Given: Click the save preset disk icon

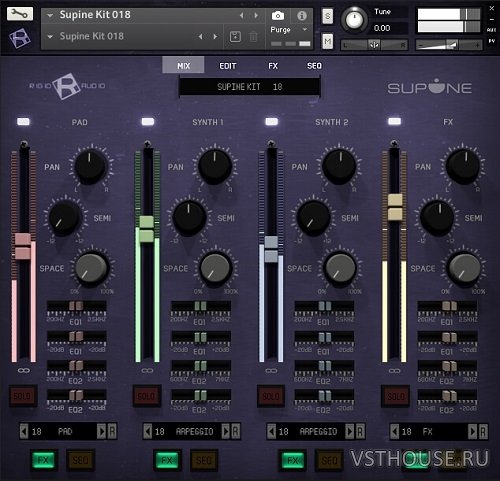Looking at the screenshot, I should click(x=235, y=36).
